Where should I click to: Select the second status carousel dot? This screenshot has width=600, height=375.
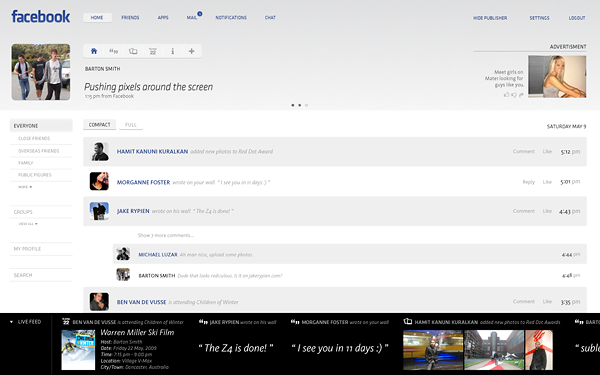click(x=299, y=105)
